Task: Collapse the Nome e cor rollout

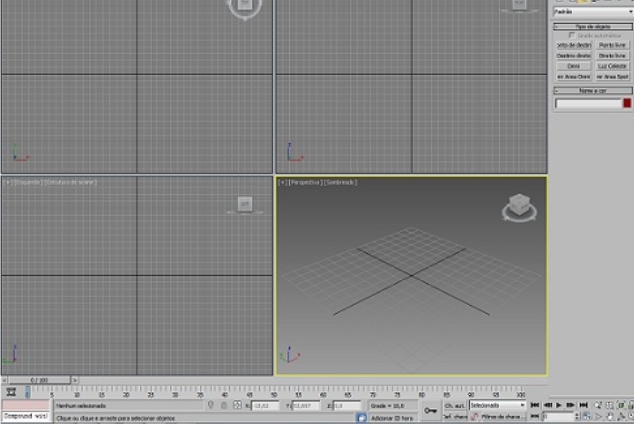Action: 593,91
